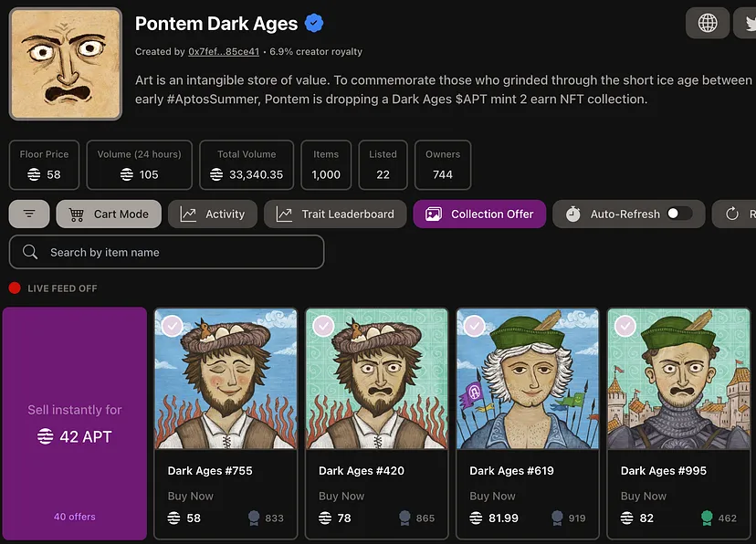
Task: Click the Listed 22 stat box
Action: pyautogui.click(x=383, y=165)
